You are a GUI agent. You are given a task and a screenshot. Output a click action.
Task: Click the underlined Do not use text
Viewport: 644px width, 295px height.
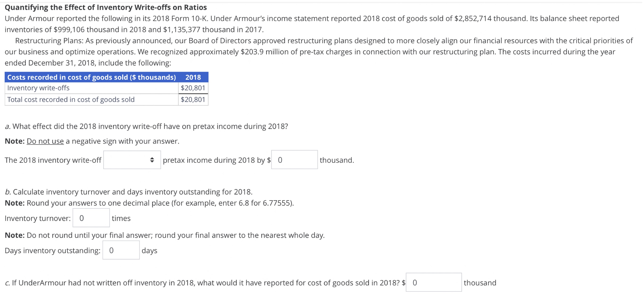pyautogui.click(x=45, y=141)
